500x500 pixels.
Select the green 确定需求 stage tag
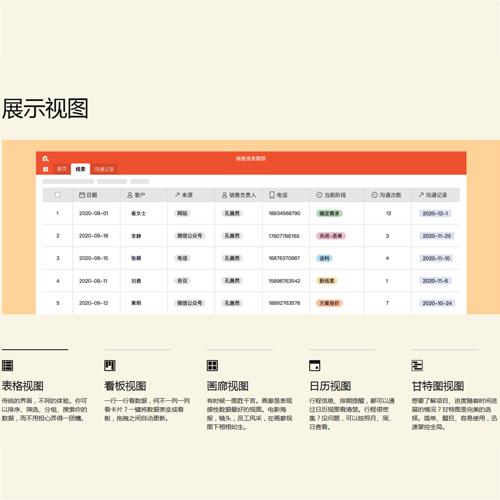pyautogui.click(x=329, y=213)
